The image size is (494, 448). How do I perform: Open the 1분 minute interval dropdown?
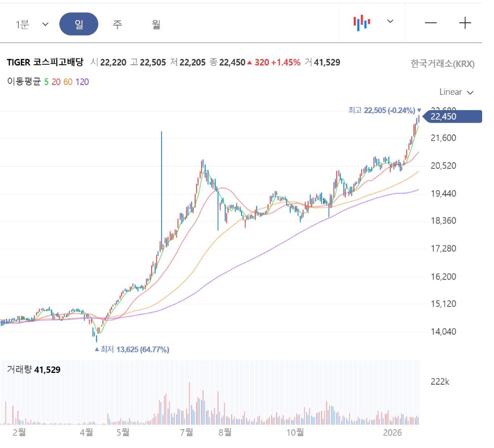[32, 24]
